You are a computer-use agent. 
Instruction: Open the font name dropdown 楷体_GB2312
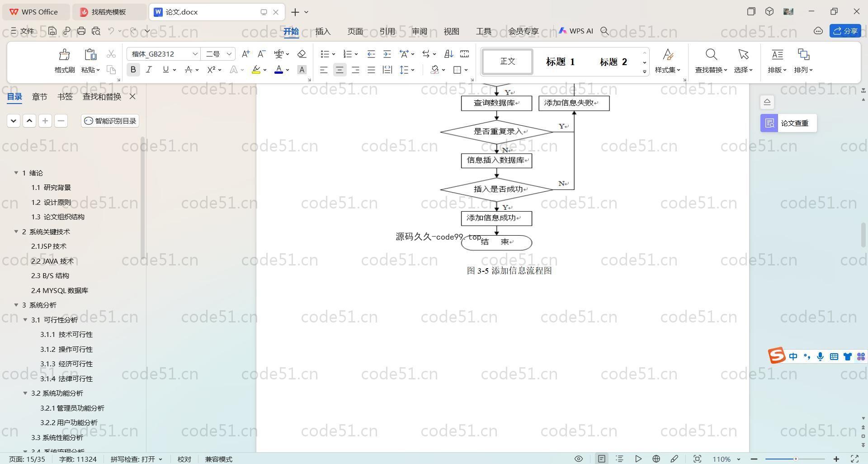(x=195, y=54)
